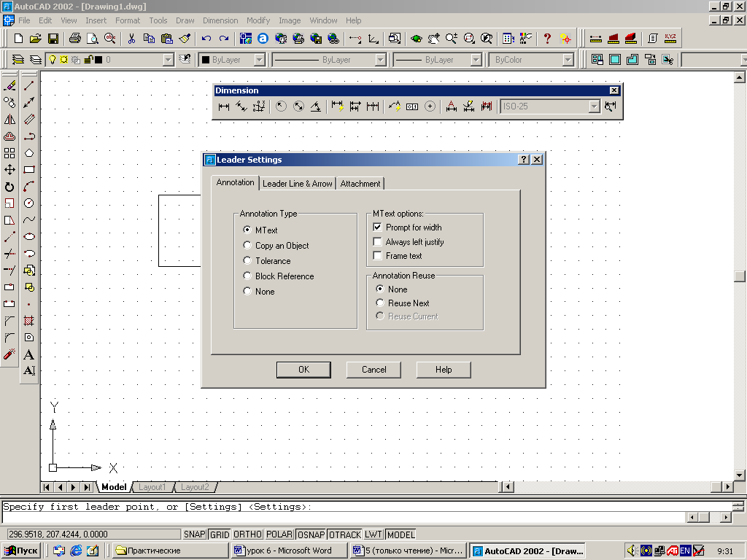Toggle the ORTHO status bar button
Image resolution: width=747 pixels, height=560 pixels.
(x=247, y=534)
